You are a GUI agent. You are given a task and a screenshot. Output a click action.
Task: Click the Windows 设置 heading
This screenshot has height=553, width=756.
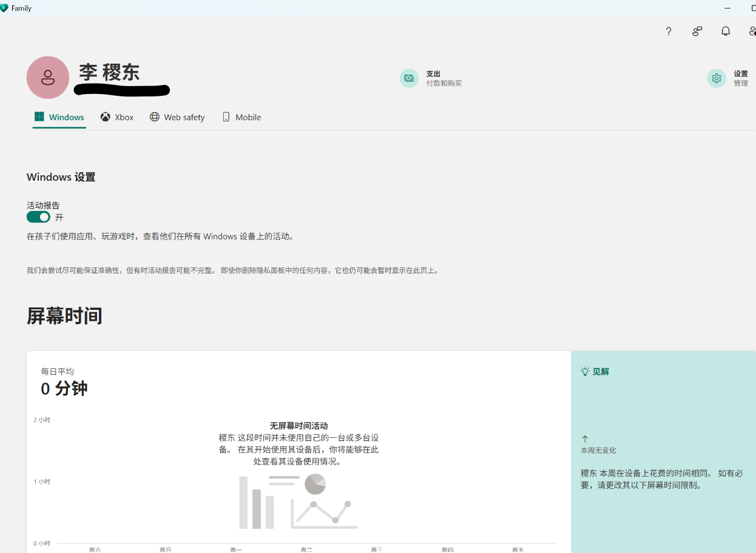(x=61, y=177)
